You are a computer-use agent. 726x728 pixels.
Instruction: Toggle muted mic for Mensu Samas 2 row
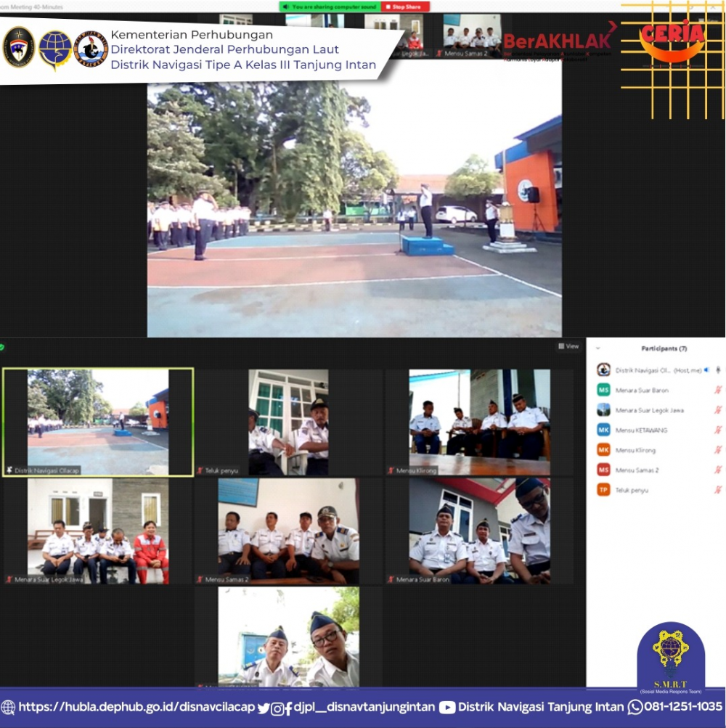(x=718, y=470)
